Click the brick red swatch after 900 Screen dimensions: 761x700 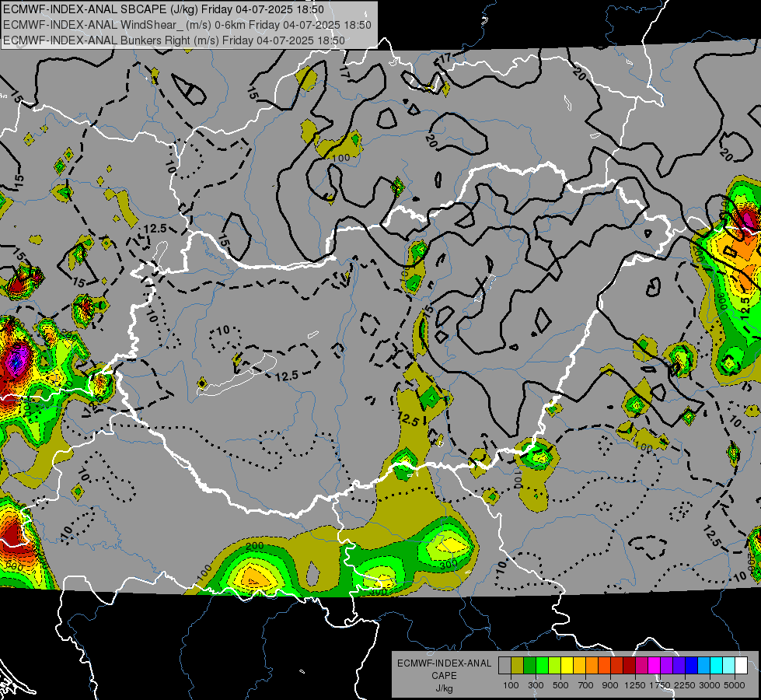[617, 666]
